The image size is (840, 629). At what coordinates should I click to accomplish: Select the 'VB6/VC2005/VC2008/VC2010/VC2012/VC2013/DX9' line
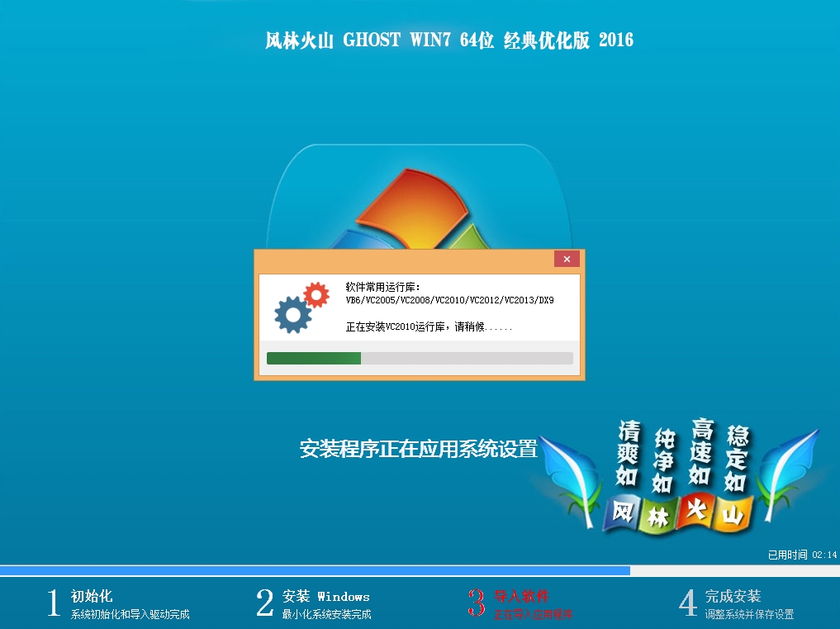click(450, 300)
